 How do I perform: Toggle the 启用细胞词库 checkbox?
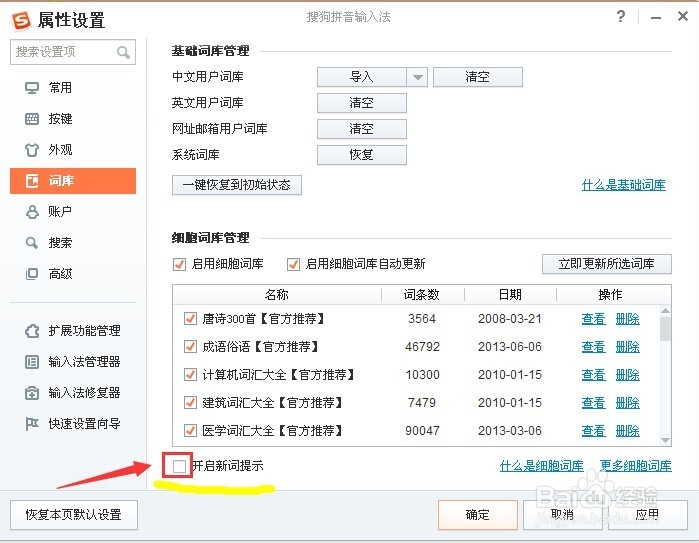tap(179, 264)
